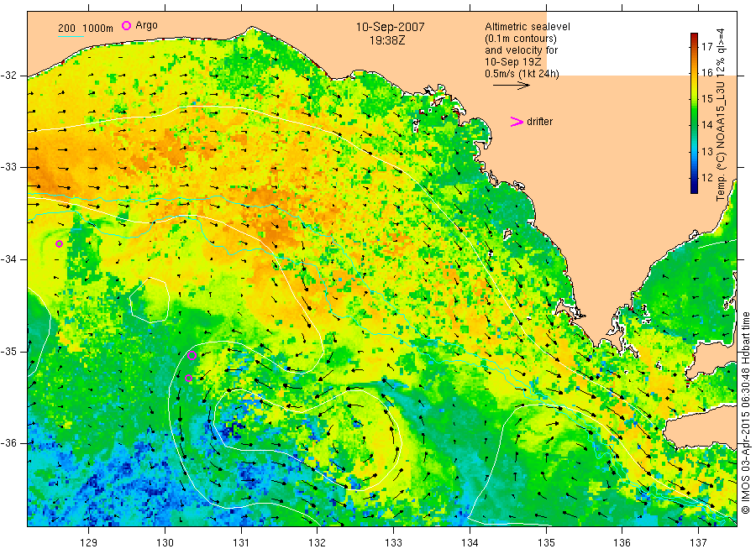
Task: Click the longitude label 133
Action: (393, 543)
